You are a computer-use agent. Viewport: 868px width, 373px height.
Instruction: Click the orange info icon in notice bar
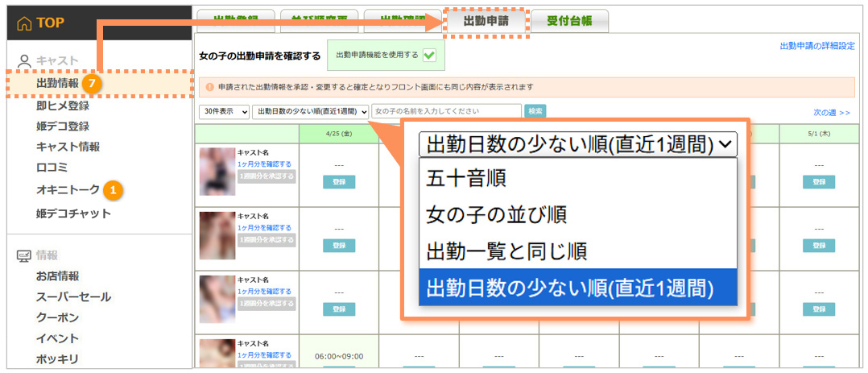tap(209, 87)
